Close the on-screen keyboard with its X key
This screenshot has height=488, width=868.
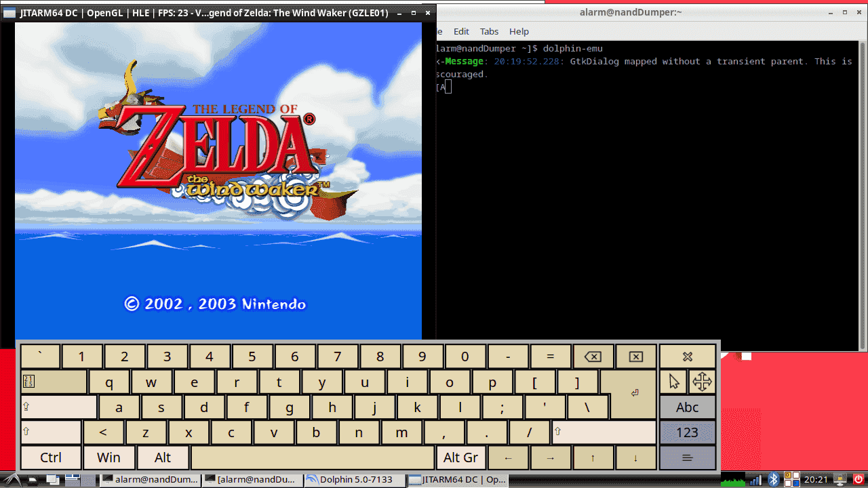688,357
